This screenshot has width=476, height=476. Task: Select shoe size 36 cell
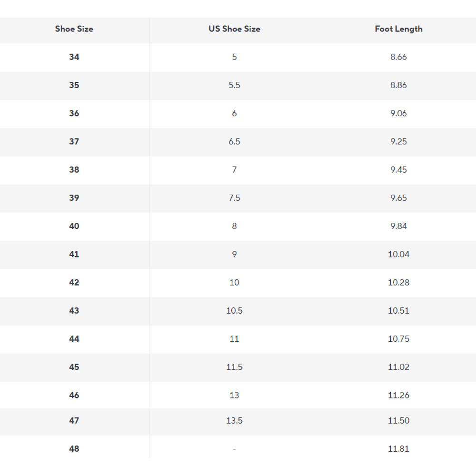[x=74, y=113]
